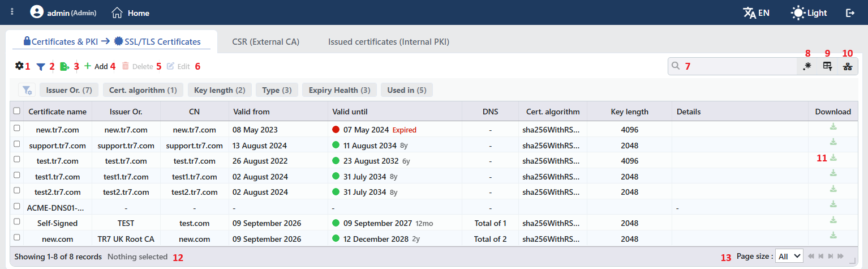Check the support.tr7.com row checkbox
868x269 pixels.
pos(16,144)
